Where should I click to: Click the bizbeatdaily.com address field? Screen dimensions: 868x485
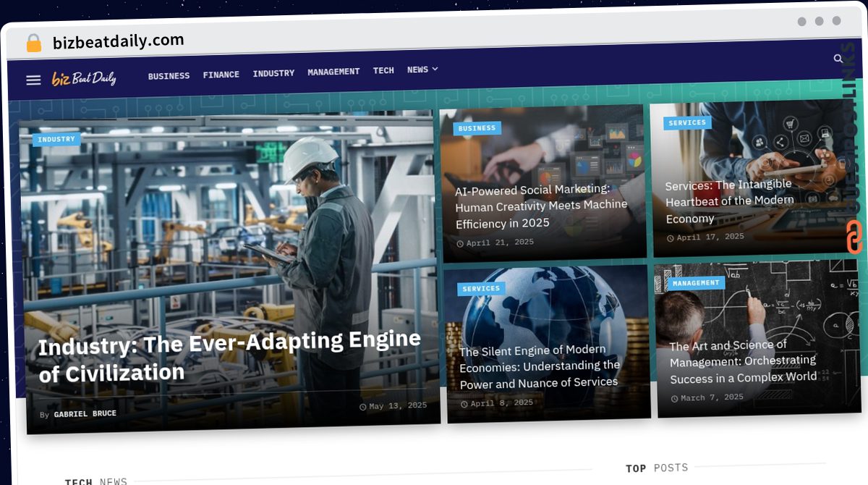(118, 41)
